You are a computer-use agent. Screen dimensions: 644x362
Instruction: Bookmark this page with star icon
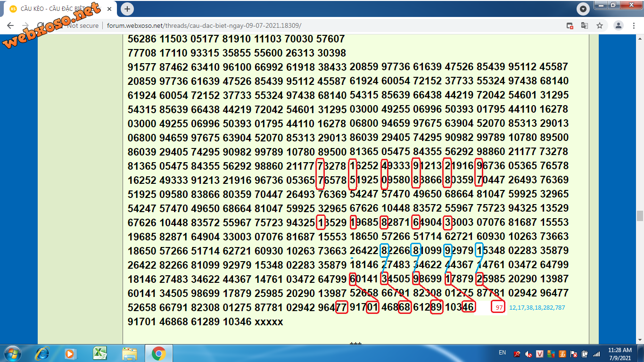pos(600,25)
